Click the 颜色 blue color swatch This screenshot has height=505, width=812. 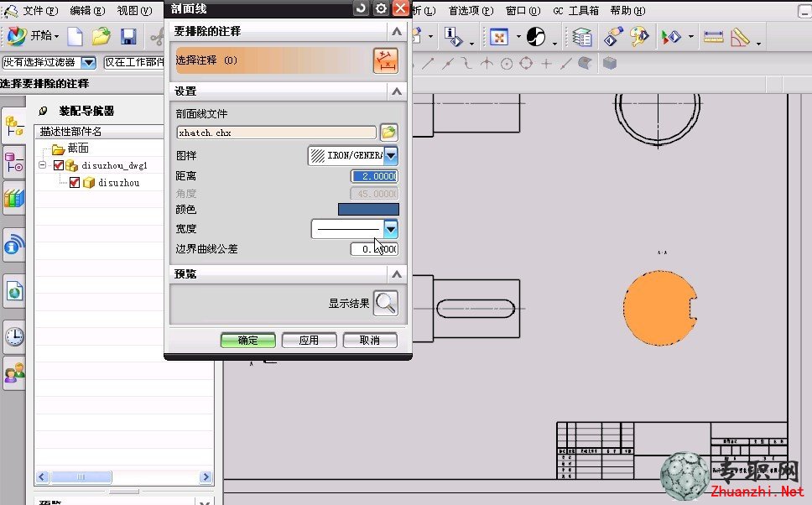(x=368, y=209)
